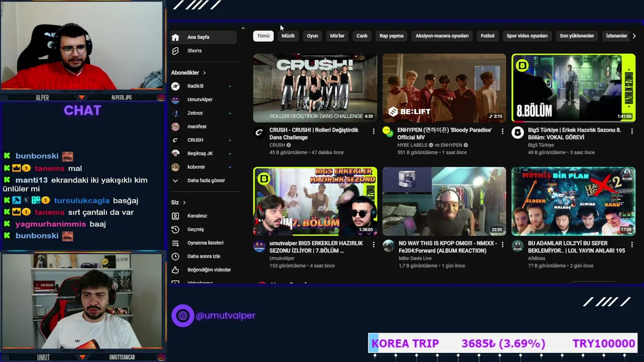Open Beğendiğim videolar thumbs-up icon

[x=175, y=270]
